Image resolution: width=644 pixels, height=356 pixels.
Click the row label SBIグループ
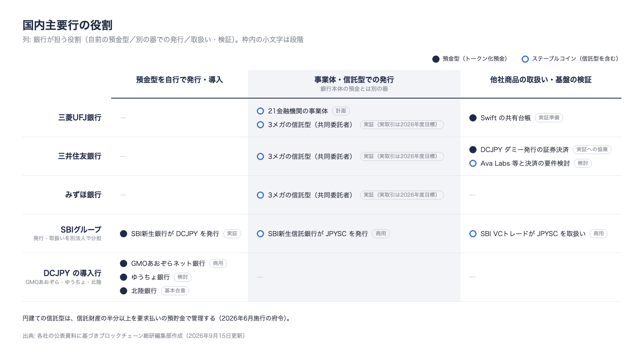coord(81,230)
